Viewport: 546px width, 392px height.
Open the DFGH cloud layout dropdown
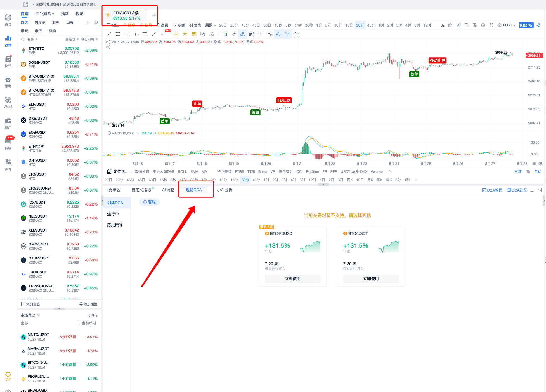click(x=507, y=25)
